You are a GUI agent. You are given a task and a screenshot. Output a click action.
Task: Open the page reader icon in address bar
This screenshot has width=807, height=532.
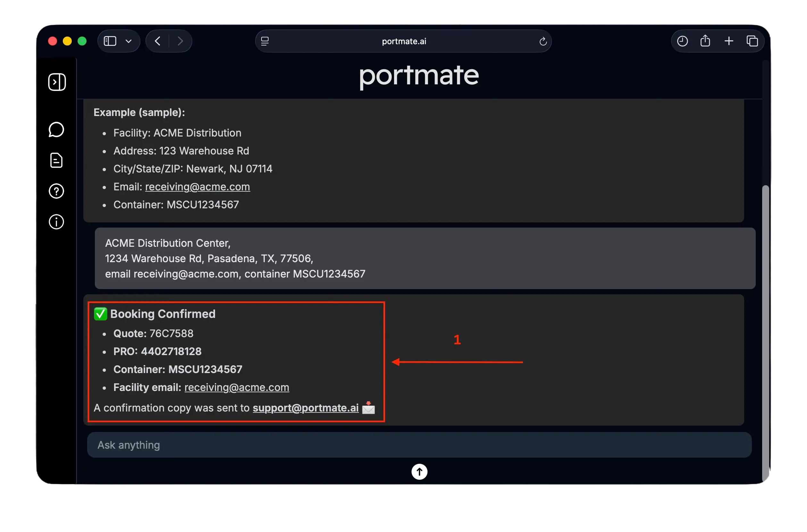click(x=265, y=41)
